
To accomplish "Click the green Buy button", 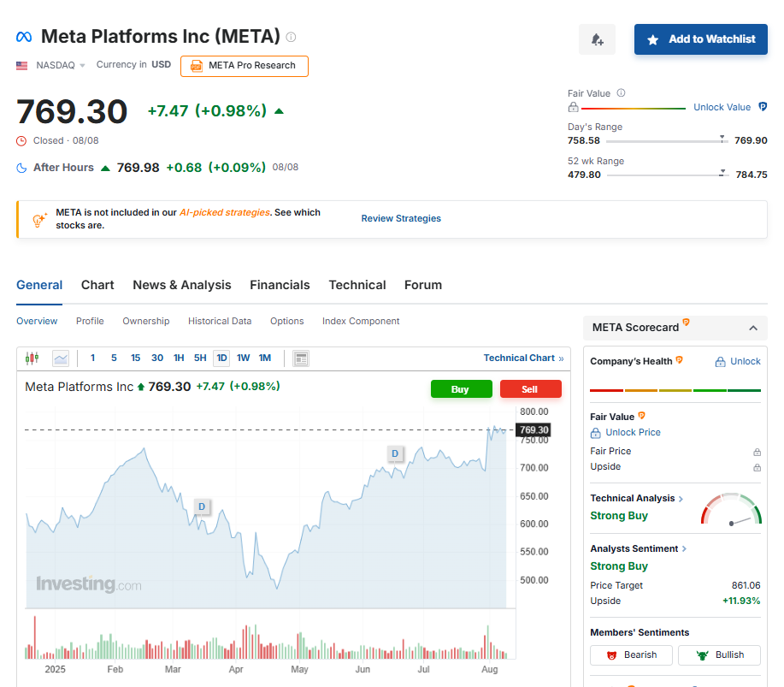I will pos(462,389).
